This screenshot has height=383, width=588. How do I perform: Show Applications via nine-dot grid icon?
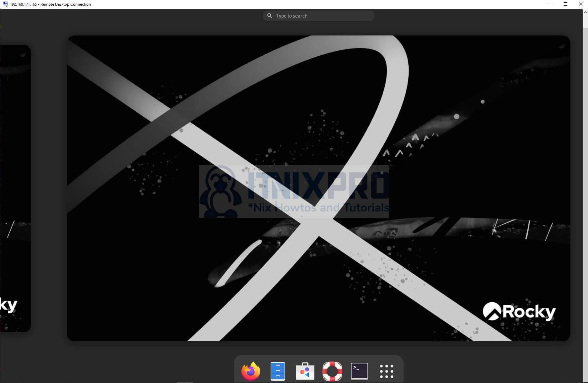tap(386, 371)
